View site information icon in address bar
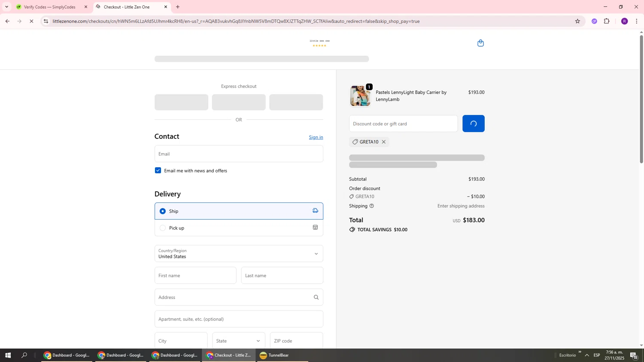 click(46, 21)
